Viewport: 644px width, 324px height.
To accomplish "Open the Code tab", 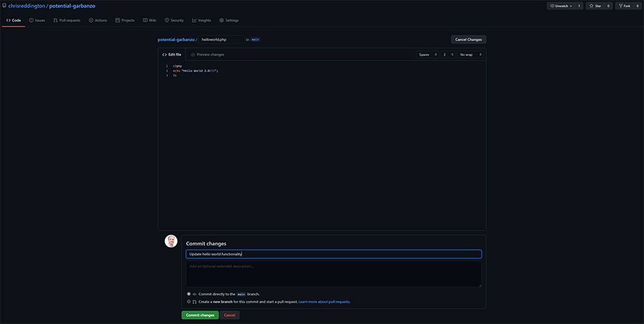I will click(x=14, y=20).
